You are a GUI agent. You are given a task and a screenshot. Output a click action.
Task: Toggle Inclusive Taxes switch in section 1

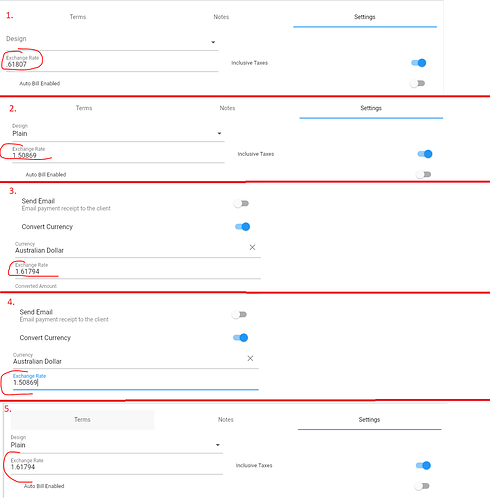[x=419, y=63]
